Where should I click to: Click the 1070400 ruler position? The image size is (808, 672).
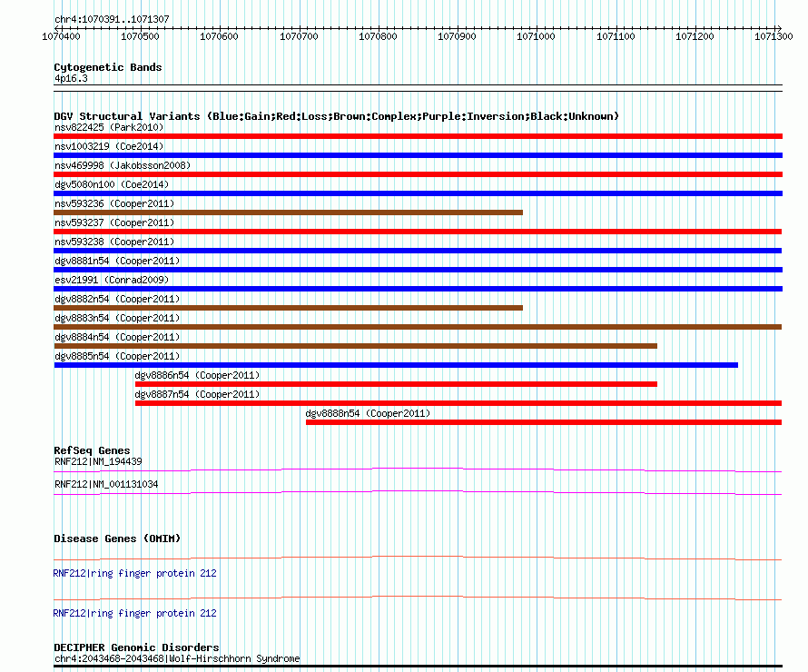tap(61, 36)
